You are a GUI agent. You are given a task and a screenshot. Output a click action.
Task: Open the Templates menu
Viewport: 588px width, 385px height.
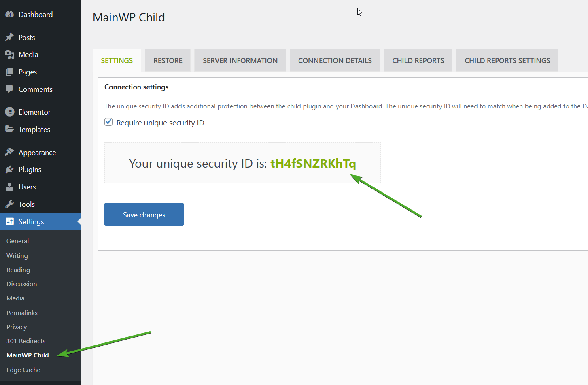[34, 129]
